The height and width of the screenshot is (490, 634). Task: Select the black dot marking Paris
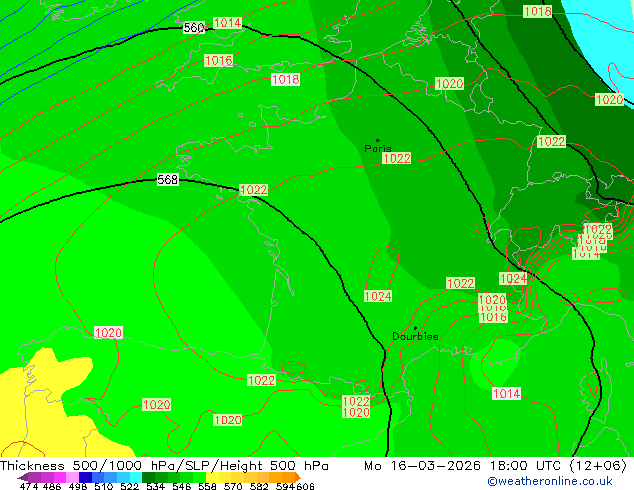(x=378, y=140)
